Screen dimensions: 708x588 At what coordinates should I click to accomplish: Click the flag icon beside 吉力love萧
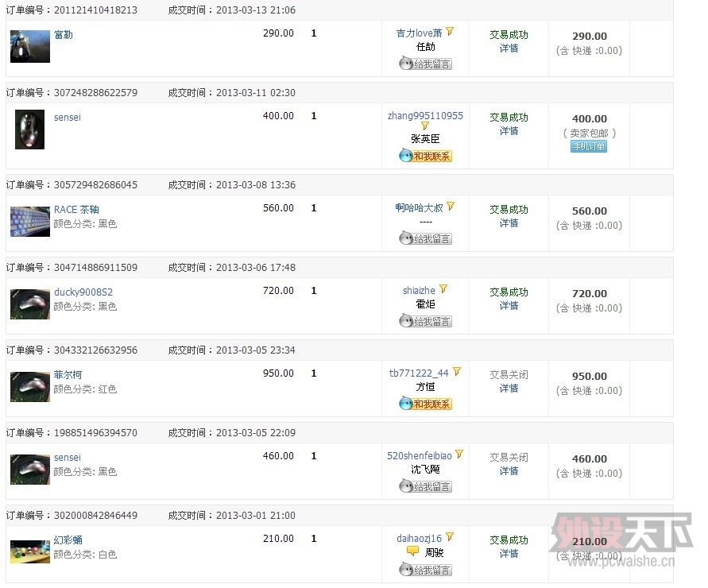[450, 32]
